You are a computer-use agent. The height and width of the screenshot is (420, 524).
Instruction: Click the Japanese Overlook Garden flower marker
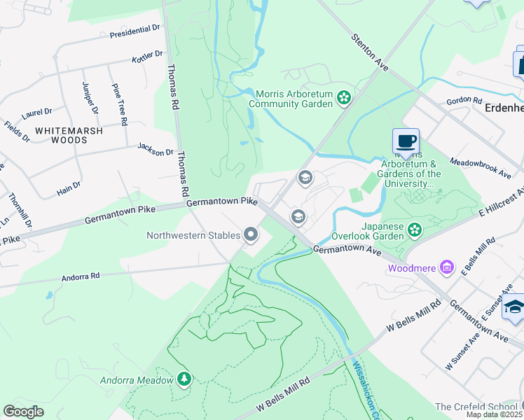click(x=415, y=230)
